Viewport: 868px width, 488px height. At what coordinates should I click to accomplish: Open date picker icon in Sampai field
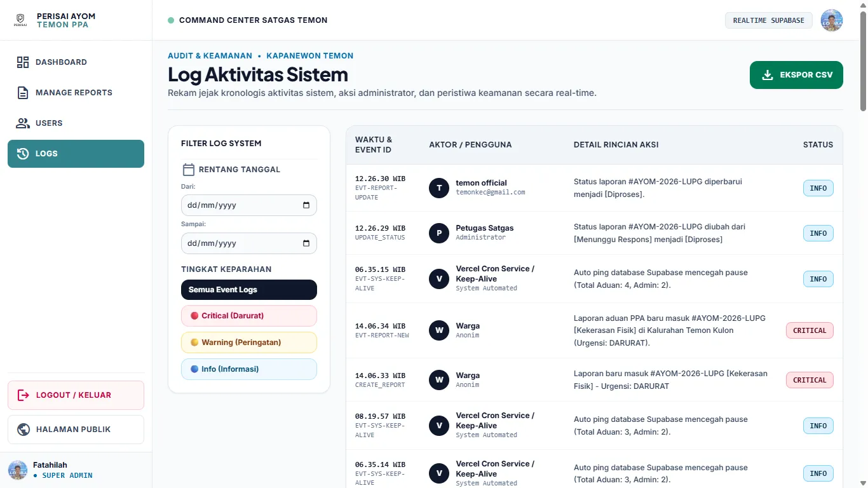(x=306, y=243)
